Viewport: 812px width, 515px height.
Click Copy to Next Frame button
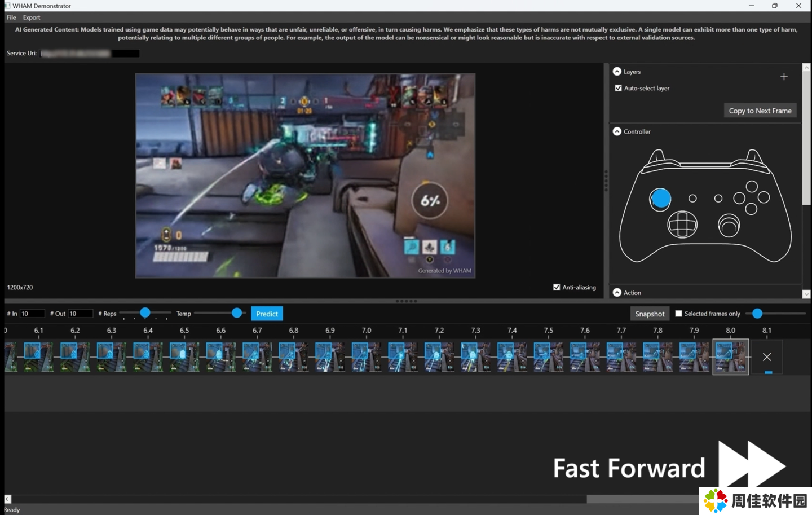click(760, 111)
